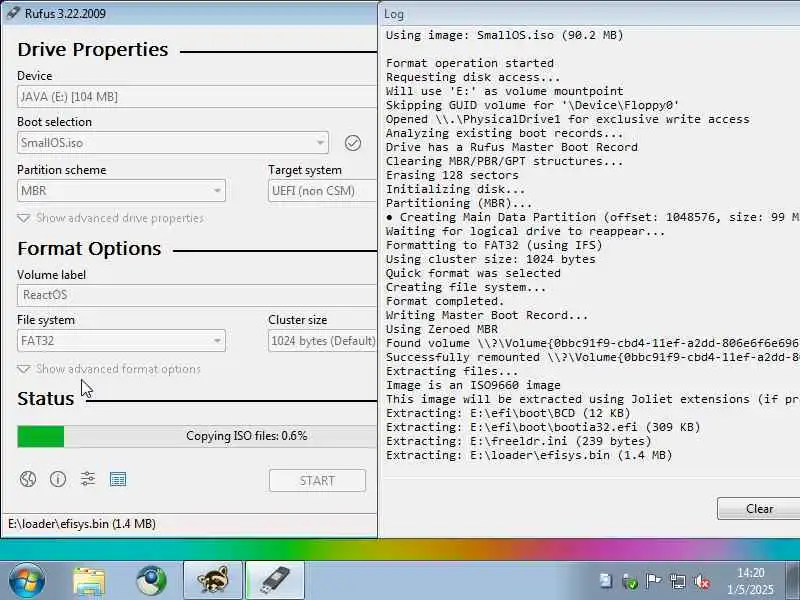This screenshot has width=800, height=600.
Task: Open the Device JAVA (E:) dropdown
Action: pos(196,97)
